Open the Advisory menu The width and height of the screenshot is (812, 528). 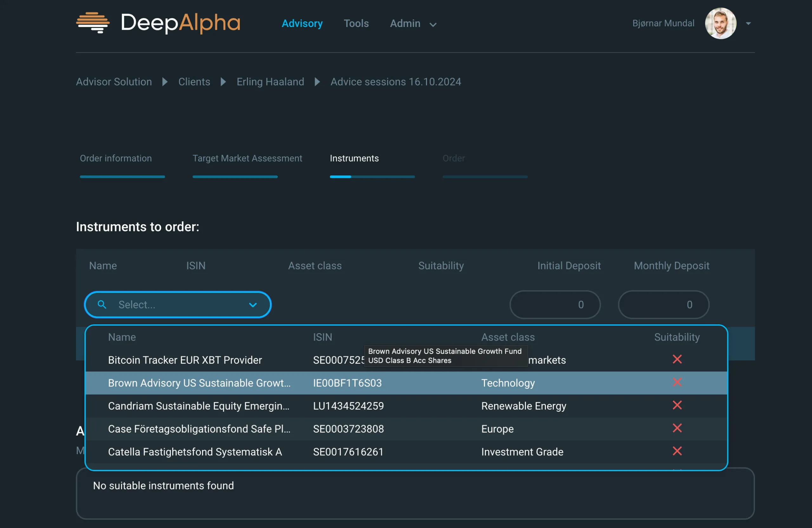(x=302, y=23)
